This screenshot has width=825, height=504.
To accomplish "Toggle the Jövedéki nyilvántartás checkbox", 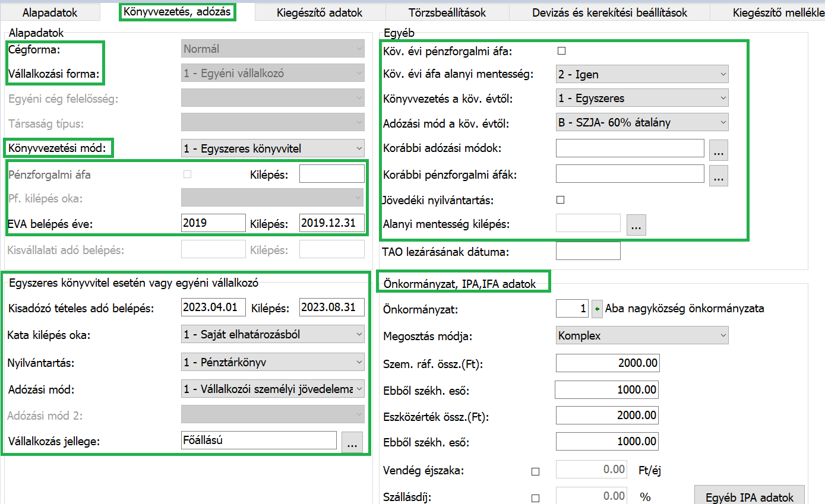I will (x=560, y=199).
